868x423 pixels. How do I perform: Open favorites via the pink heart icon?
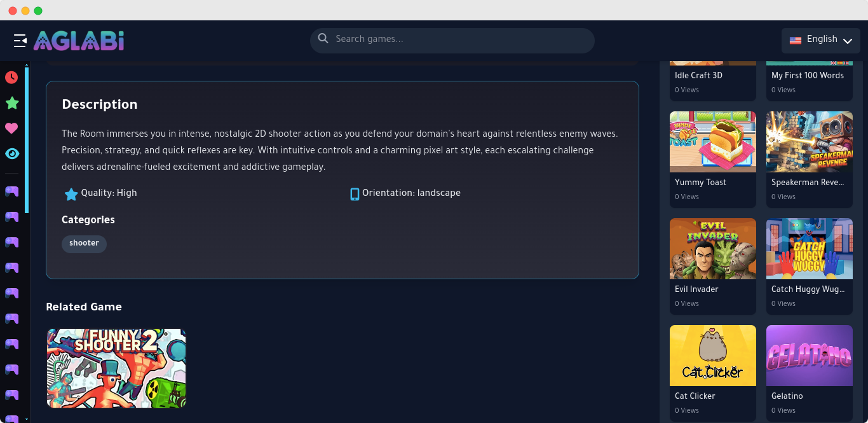point(11,128)
